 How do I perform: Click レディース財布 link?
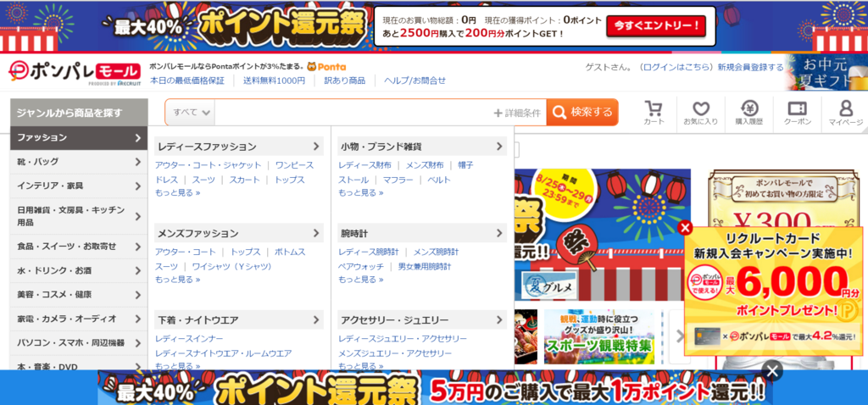[x=364, y=165]
